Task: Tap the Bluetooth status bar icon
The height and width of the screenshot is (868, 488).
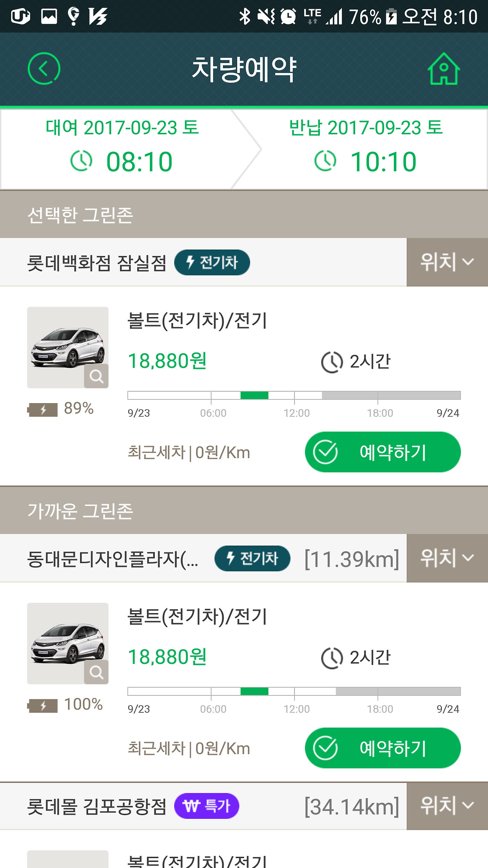Action: [x=244, y=16]
